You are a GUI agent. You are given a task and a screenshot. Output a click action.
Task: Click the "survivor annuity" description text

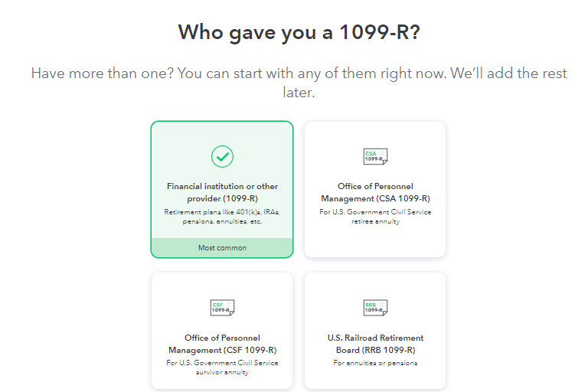coord(222,373)
